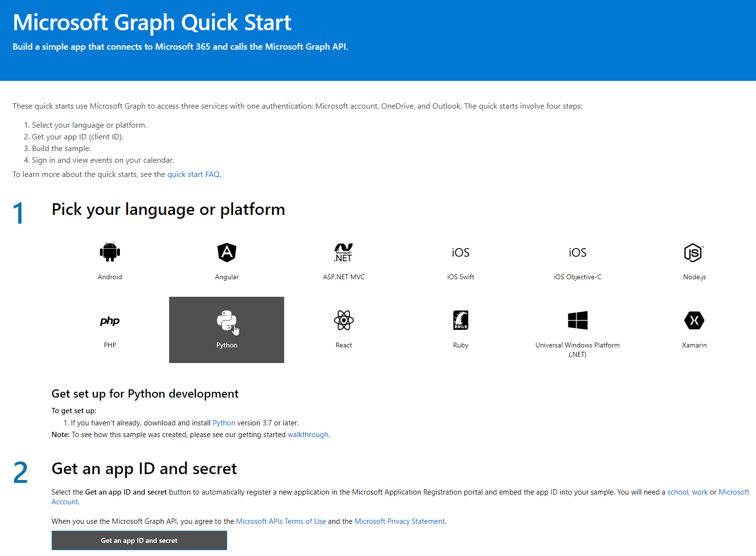Choose the React atom icon
The image size is (756, 556).
(344, 321)
